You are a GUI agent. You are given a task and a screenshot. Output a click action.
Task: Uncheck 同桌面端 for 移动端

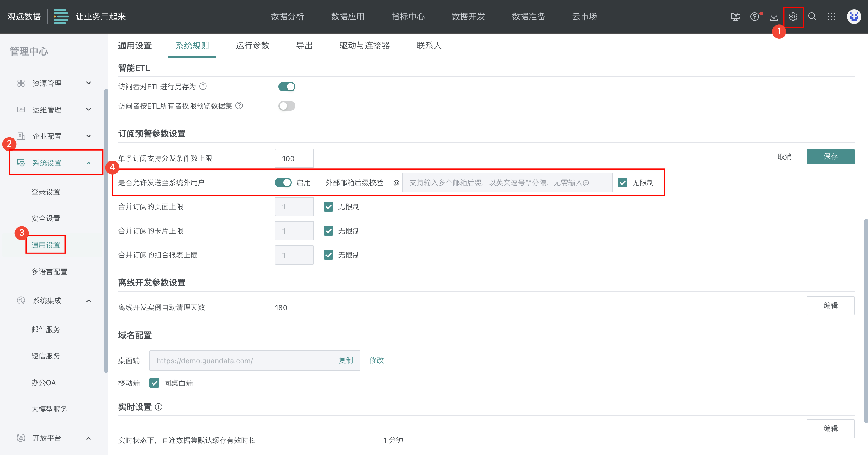(x=154, y=383)
